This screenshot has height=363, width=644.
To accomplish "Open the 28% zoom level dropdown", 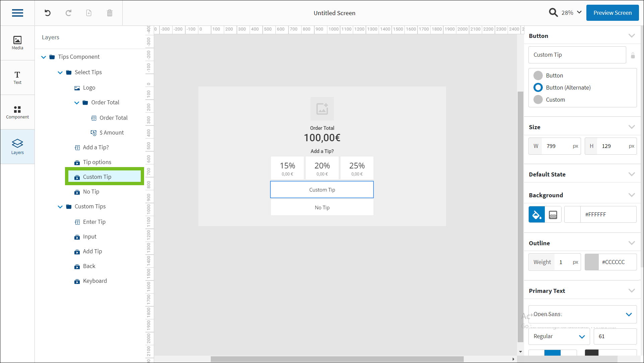I will [572, 13].
